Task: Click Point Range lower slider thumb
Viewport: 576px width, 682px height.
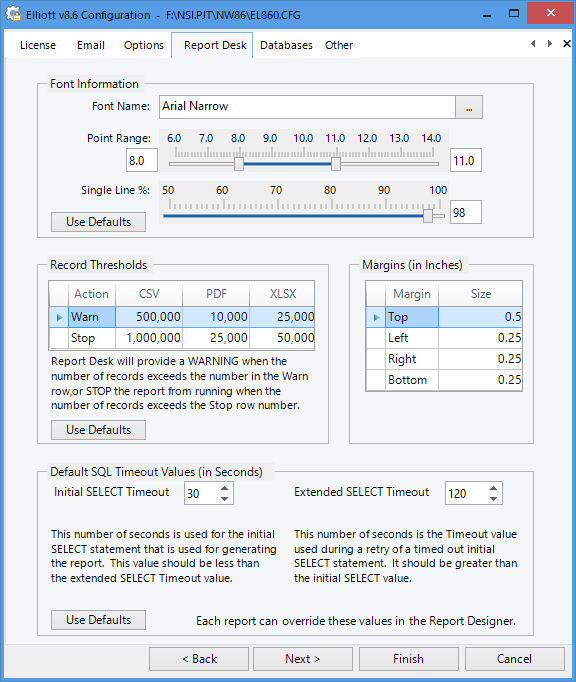Action: (239, 164)
